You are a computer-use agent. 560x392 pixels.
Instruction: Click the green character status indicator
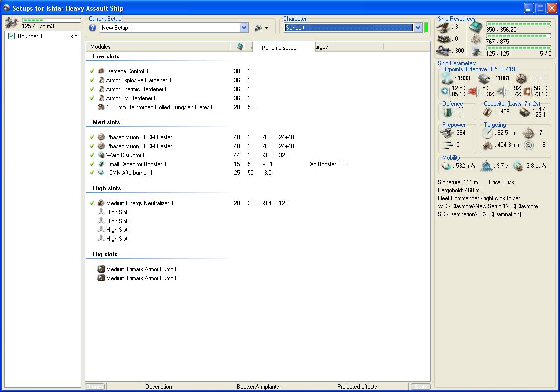pos(426,27)
